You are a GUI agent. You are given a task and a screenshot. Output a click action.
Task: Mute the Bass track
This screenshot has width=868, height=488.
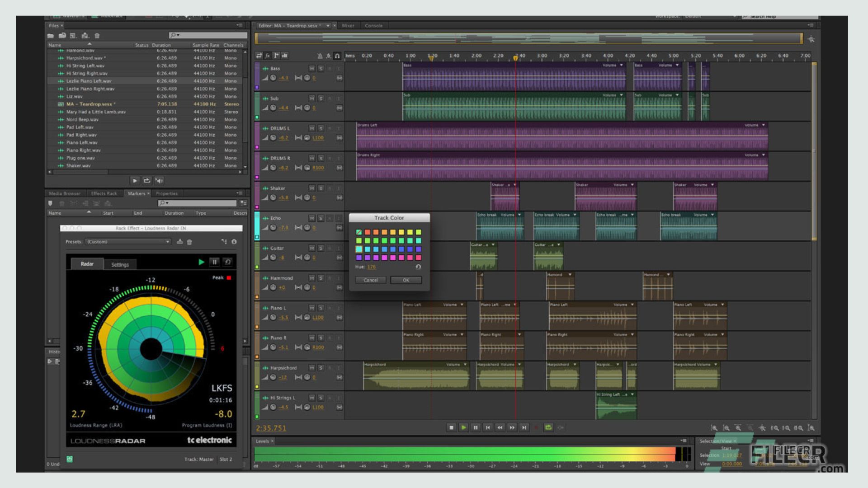[x=312, y=69]
